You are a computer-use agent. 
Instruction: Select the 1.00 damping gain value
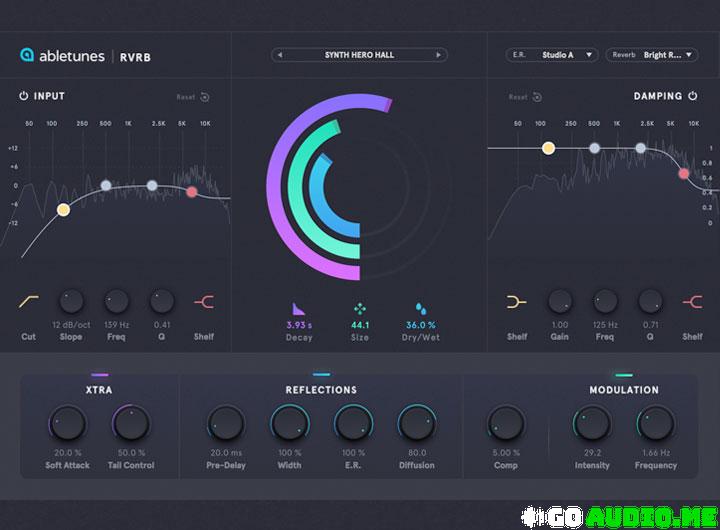[560, 325]
